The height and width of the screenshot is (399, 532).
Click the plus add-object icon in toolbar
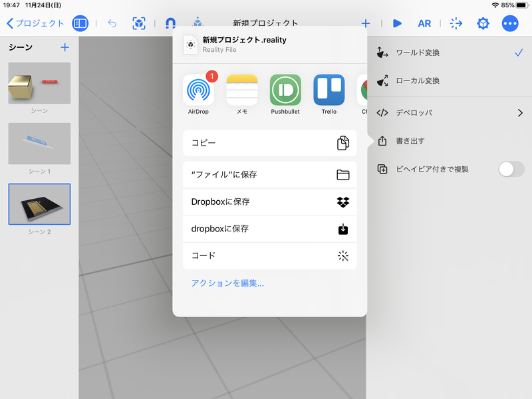click(x=365, y=23)
